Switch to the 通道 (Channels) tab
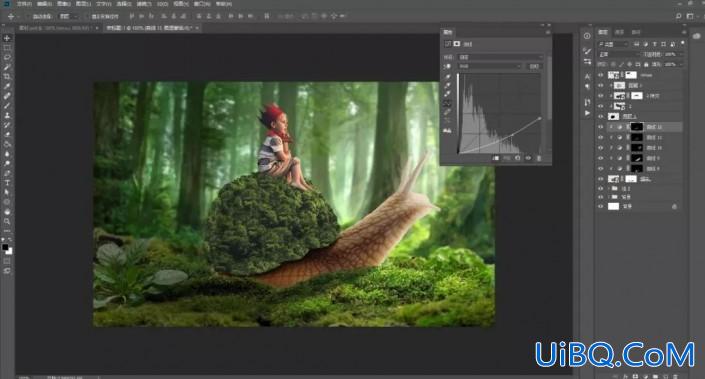The image size is (705, 379). click(620, 32)
